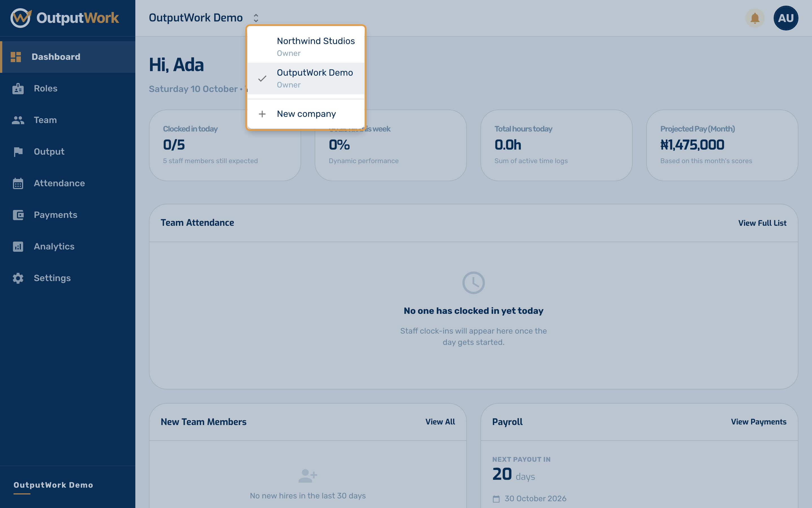The width and height of the screenshot is (812, 508).
Task: Open the notifications bell
Action: (x=754, y=18)
